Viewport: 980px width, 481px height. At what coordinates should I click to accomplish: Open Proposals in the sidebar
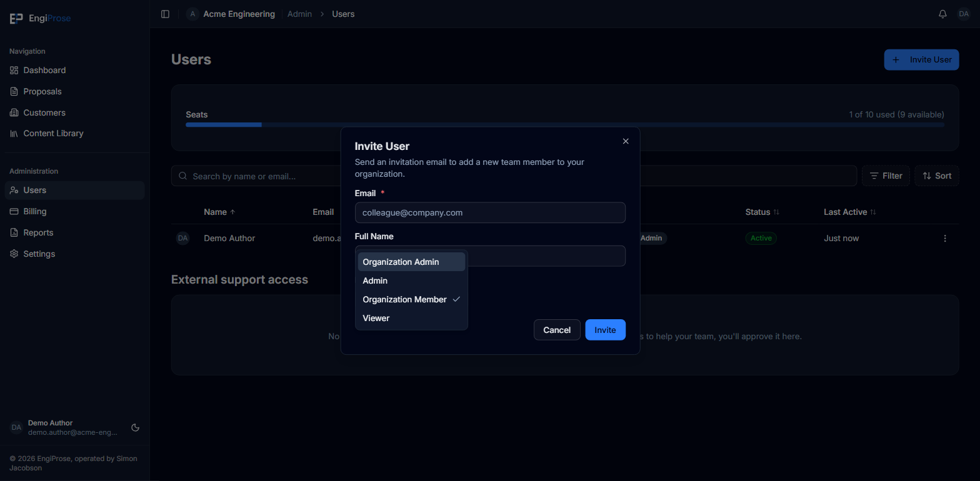point(74,91)
